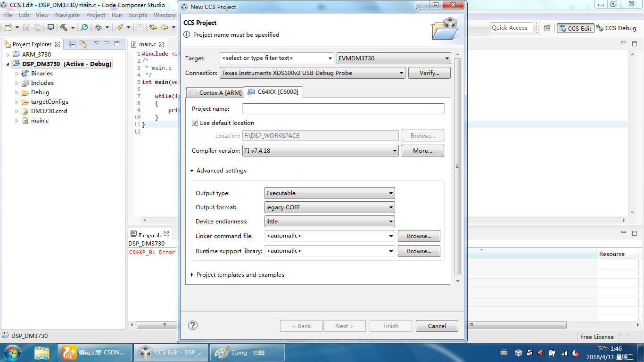
Task: Click the speaker volume tray icon
Action: click(541, 353)
